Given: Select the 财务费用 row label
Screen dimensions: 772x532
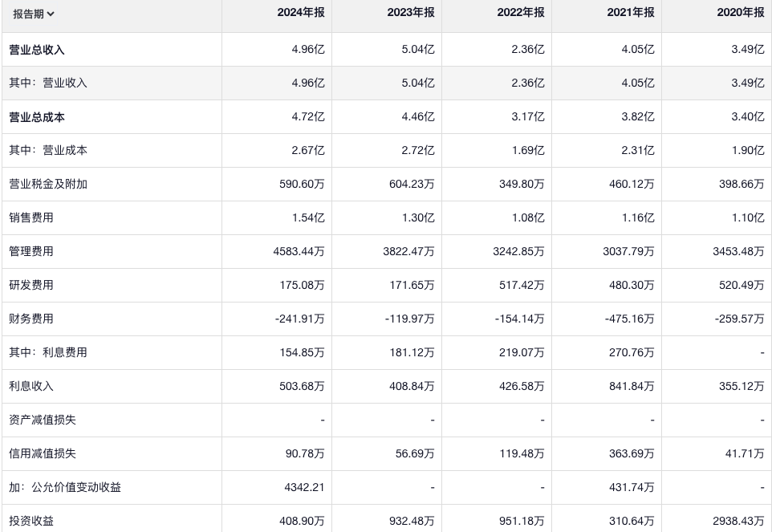Looking at the screenshot, I should 31,319.
